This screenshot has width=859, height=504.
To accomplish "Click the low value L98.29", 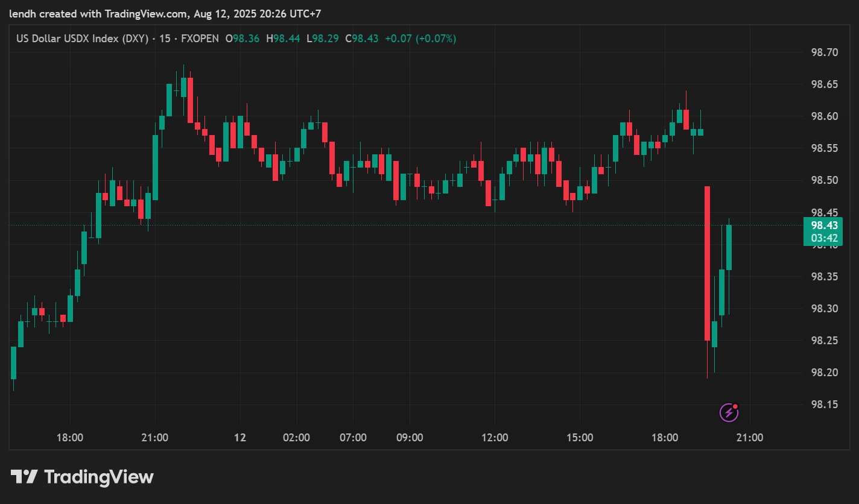I will 323,39.
